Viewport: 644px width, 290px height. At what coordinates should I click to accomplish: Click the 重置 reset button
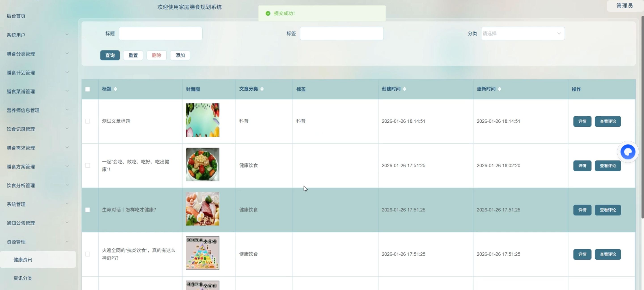133,55
